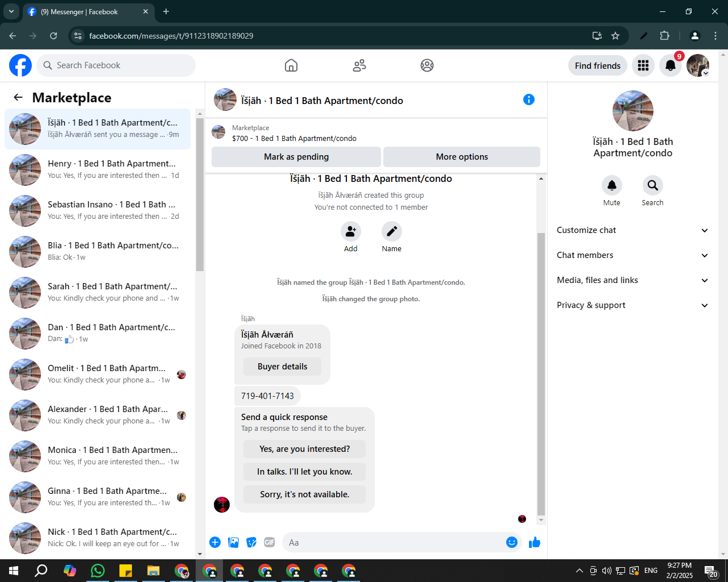Send 'Sorry, it's not available.' response
728x582 pixels.
304,494
